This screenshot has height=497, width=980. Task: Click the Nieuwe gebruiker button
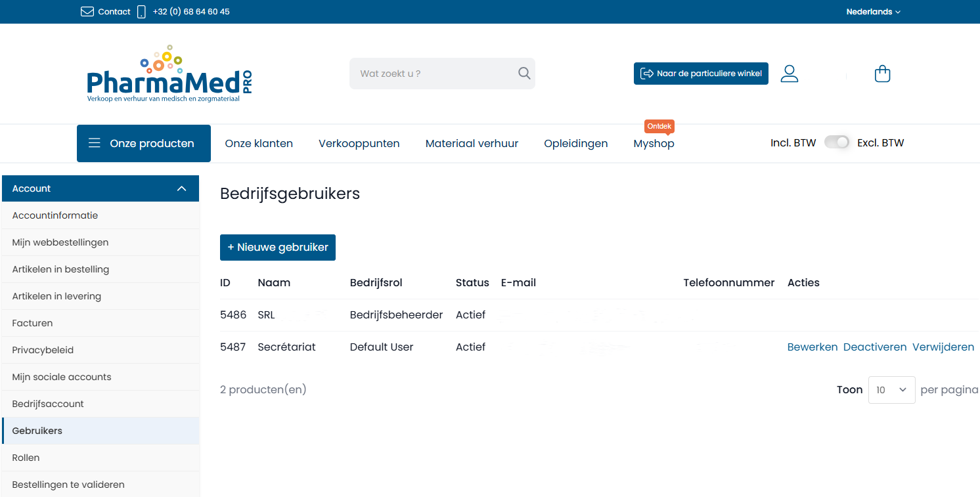(277, 248)
